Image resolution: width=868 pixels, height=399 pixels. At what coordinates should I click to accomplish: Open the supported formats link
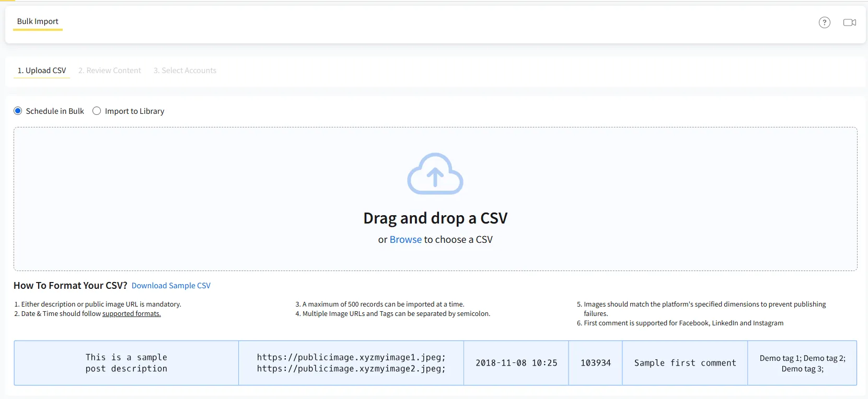tap(132, 314)
